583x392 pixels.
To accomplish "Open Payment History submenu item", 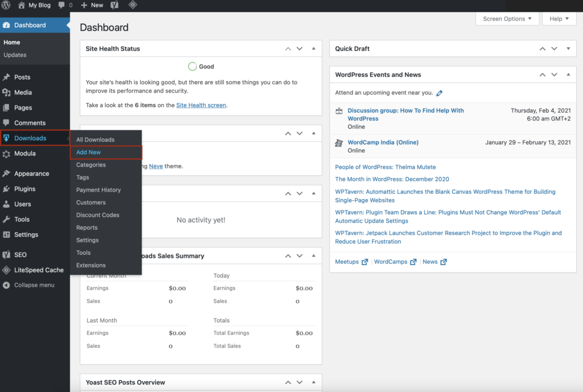I will coord(98,190).
